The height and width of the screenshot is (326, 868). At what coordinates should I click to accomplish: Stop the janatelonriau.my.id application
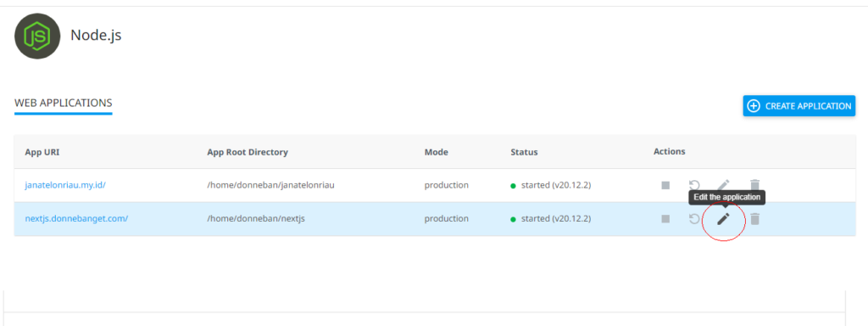(x=665, y=185)
